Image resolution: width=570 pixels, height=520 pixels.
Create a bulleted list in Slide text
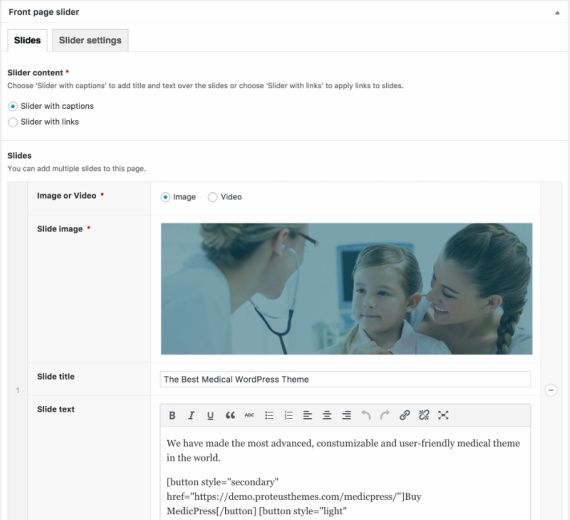point(269,415)
